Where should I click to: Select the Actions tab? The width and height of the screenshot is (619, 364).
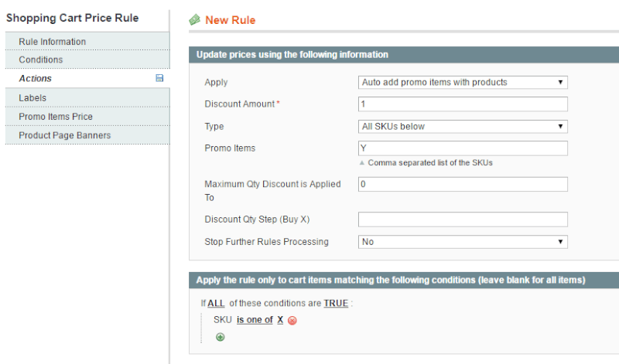tap(87, 79)
